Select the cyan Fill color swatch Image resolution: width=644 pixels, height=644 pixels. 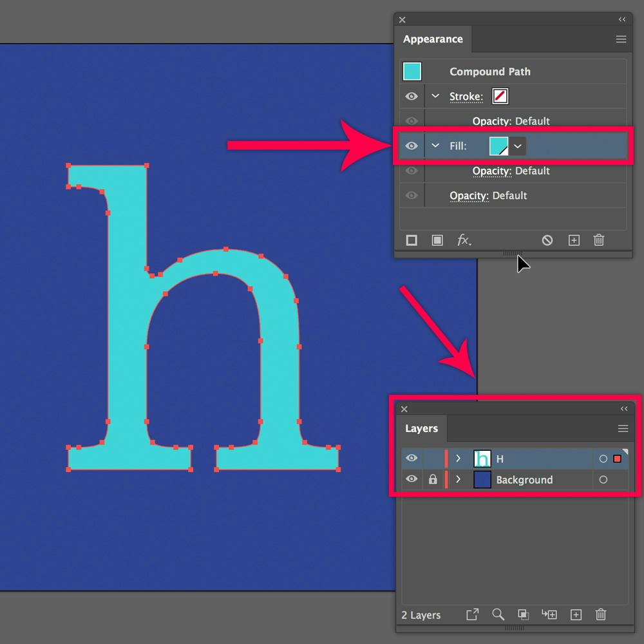[x=498, y=146]
